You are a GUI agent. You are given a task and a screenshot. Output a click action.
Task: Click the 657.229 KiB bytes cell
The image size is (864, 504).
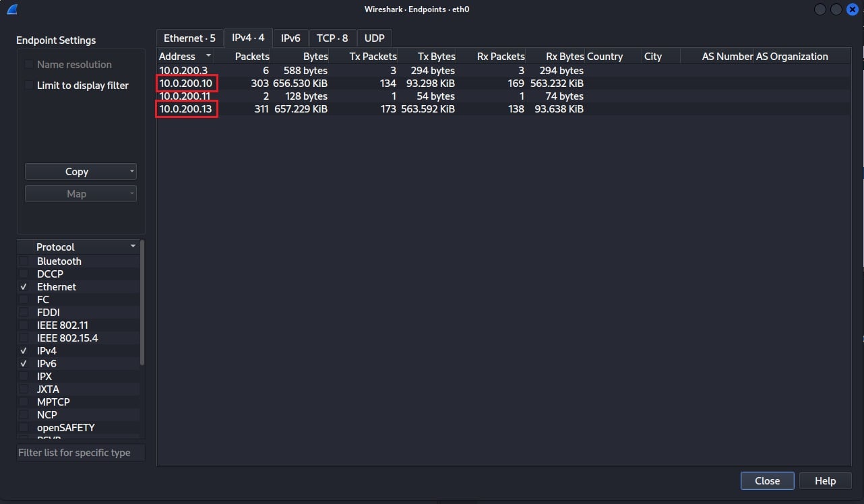point(300,109)
